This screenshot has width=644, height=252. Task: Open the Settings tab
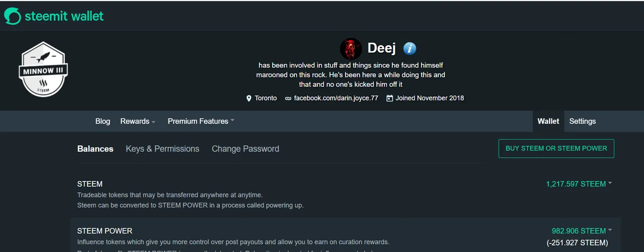pyautogui.click(x=583, y=121)
